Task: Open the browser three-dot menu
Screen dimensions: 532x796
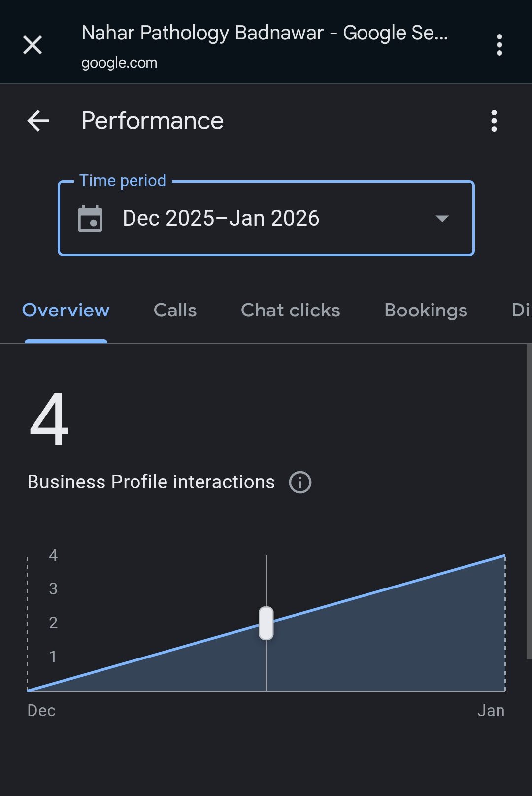Action: click(499, 45)
